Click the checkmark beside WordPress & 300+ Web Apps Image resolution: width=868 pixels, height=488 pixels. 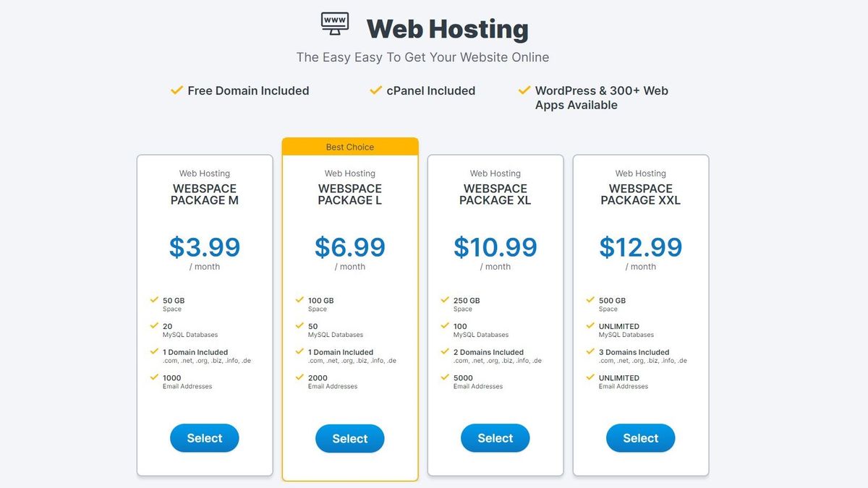coord(524,90)
